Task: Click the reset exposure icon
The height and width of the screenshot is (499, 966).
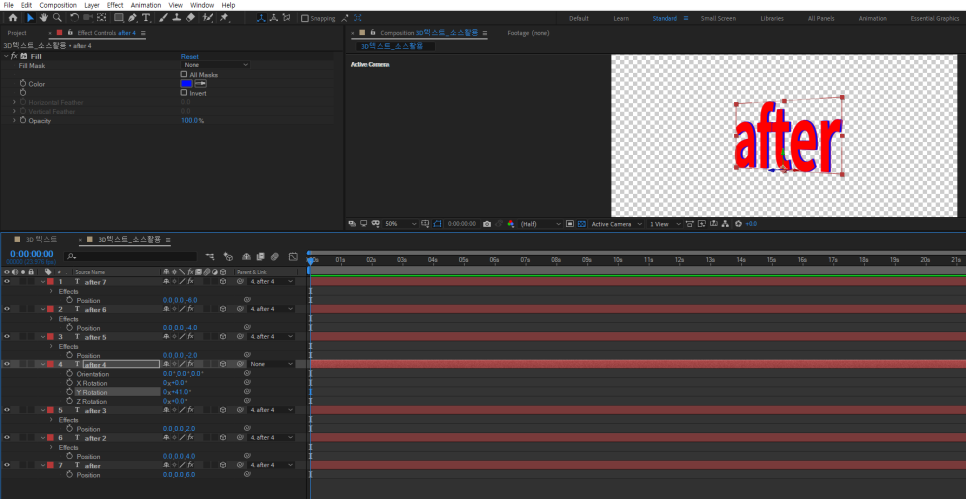Action: pos(739,224)
